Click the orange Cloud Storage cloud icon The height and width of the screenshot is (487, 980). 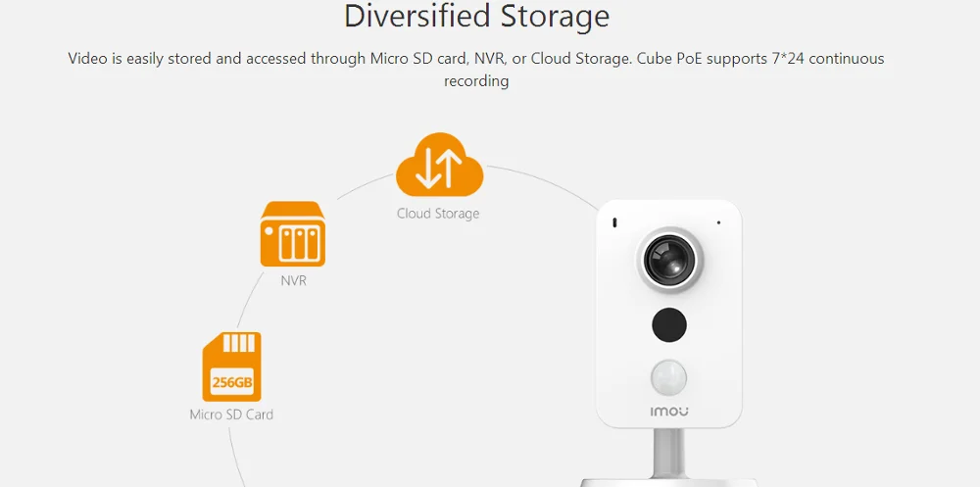[x=439, y=165]
